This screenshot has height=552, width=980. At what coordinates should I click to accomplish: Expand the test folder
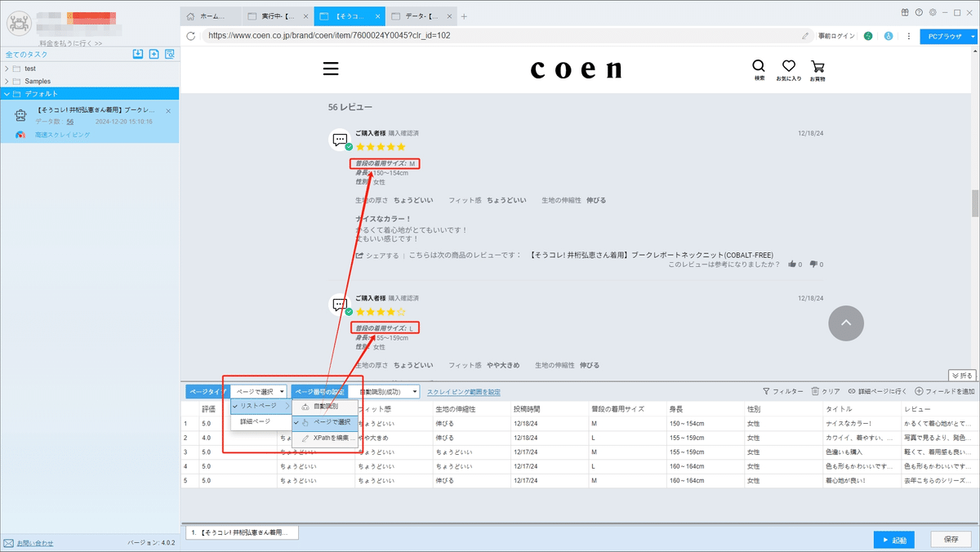(7, 69)
